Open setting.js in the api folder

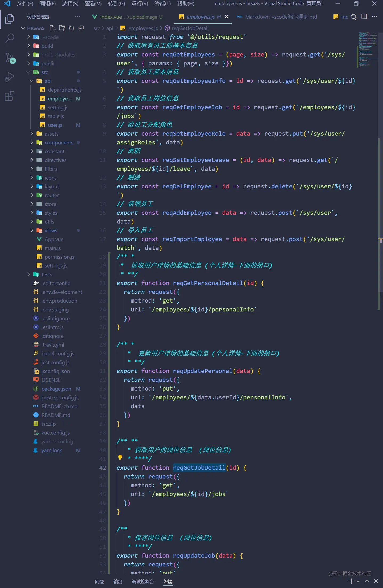coord(58,107)
